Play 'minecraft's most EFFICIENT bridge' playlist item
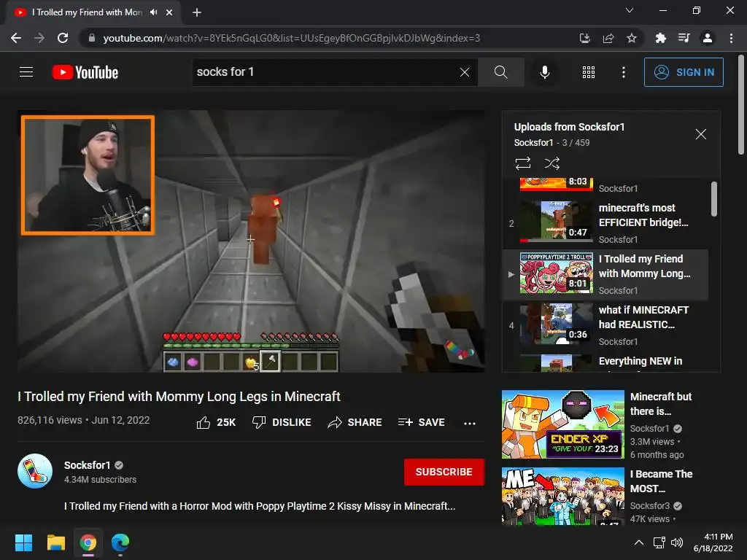 [605, 223]
